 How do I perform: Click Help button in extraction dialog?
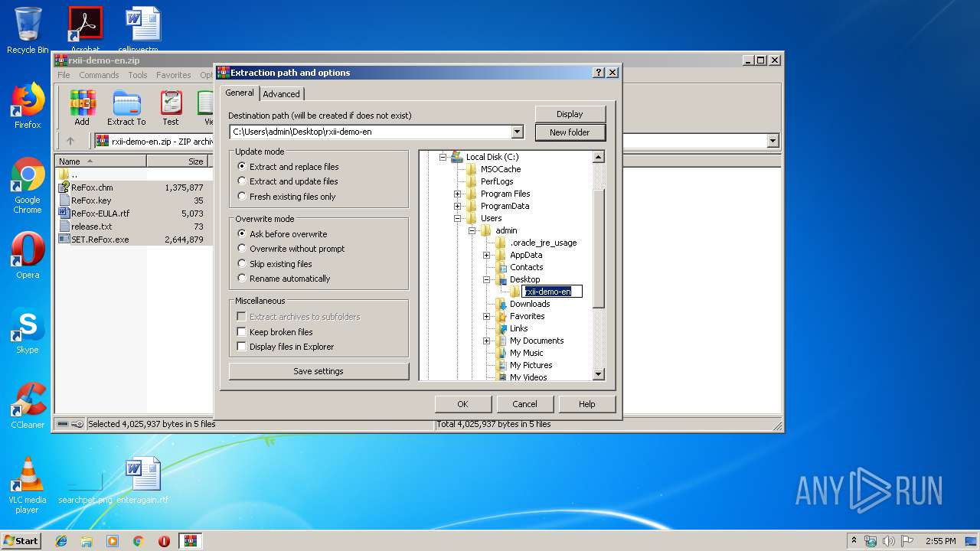click(586, 404)
